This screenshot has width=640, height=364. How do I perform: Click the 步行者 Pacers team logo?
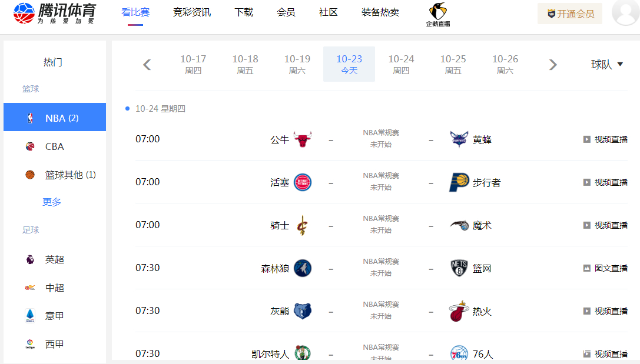(459, 182)
